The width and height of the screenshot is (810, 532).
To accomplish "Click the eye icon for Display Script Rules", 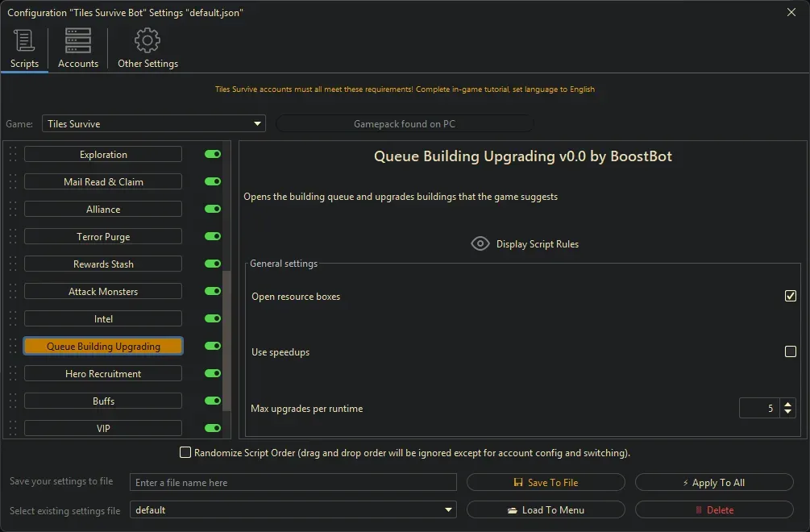I will [480, 244].
